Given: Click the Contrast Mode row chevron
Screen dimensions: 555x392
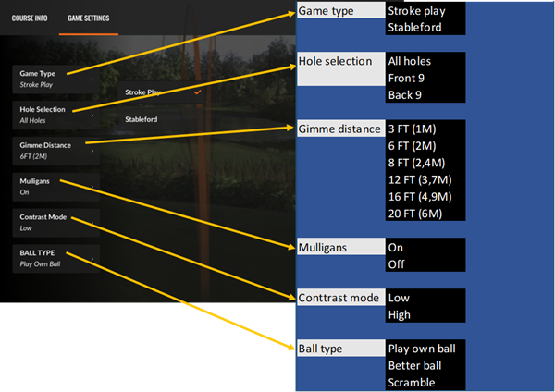Looking at the screenshot, I should click(x=93, y=222).
